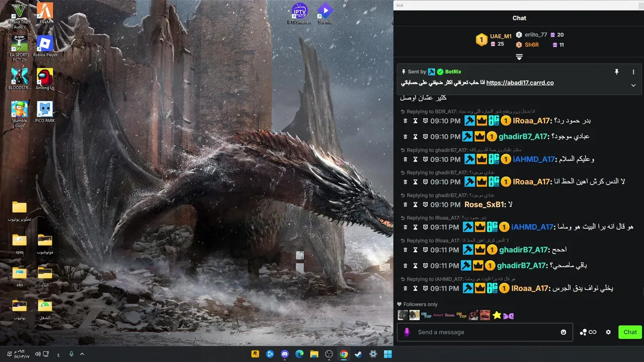Click iAHMD_A17 username on وعليكم السلام message
644x362 pixels.
pos(534,159)
